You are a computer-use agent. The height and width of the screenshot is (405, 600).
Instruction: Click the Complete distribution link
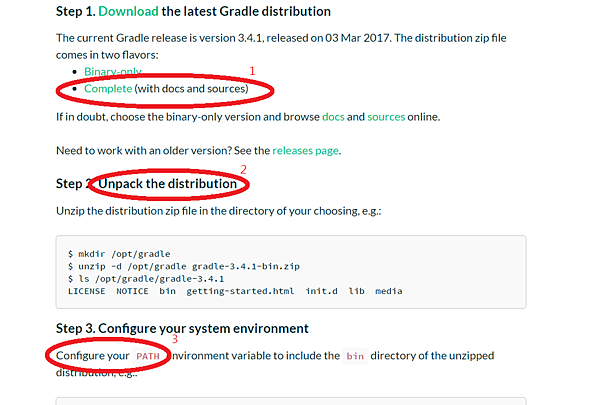pos(108,88)
